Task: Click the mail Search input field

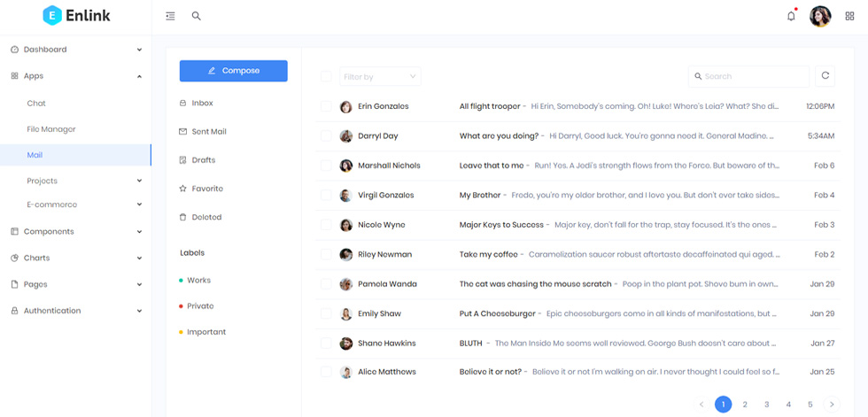Action: 749,76
